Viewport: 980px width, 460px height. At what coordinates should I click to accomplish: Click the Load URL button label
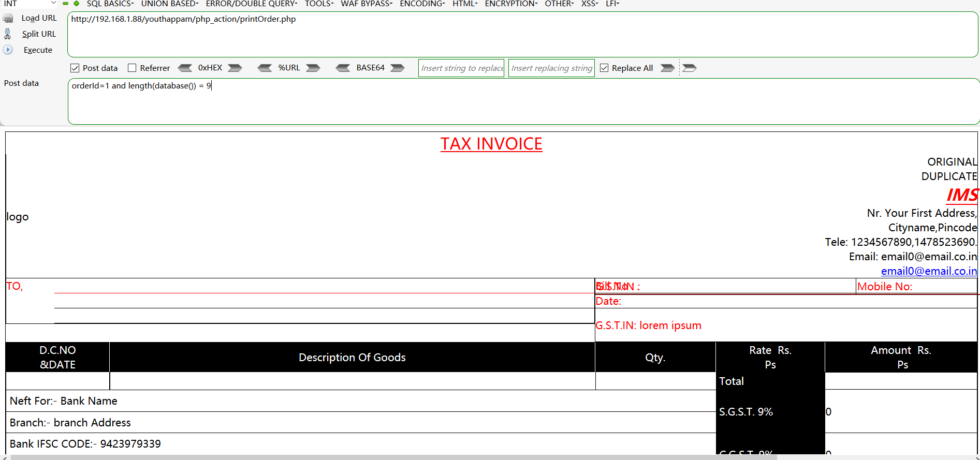pyautogui.click(x=39, y=18)
